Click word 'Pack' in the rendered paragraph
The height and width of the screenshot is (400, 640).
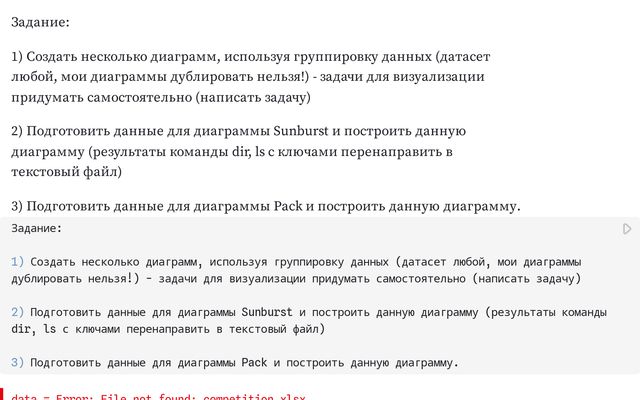pyautogui.click(x=288, y=206)
